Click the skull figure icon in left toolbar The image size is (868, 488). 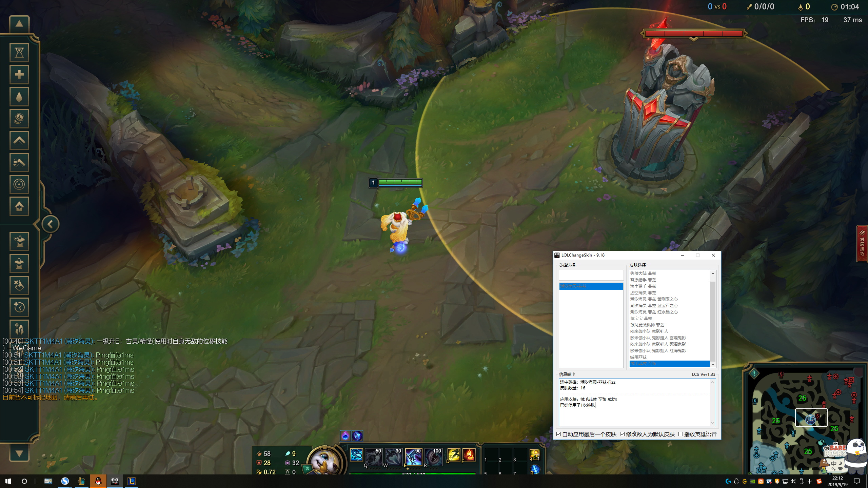pyautogui.click(x=19, y=329)
